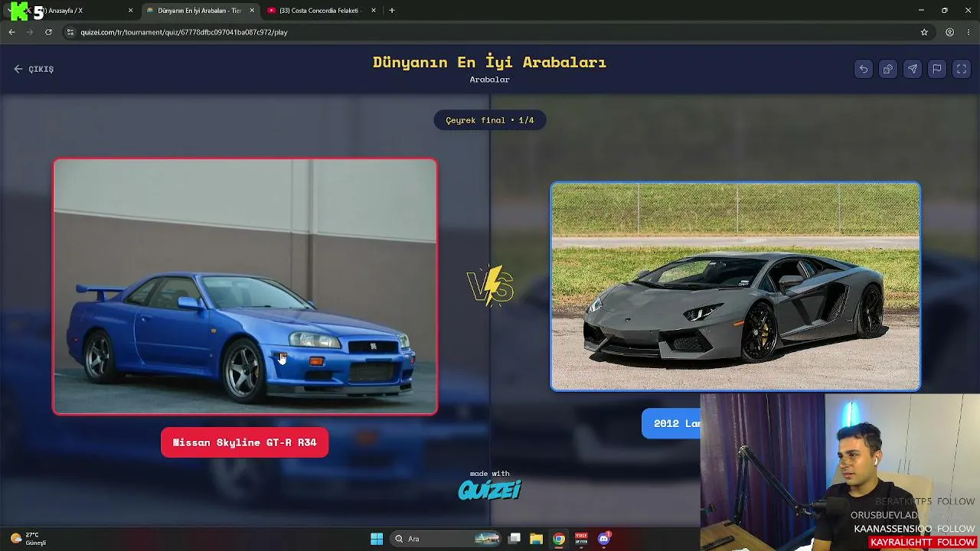Close the Costa Concordia YouTube tab
The height and width of the screenshot is (551, 980).
coord(374,11)
